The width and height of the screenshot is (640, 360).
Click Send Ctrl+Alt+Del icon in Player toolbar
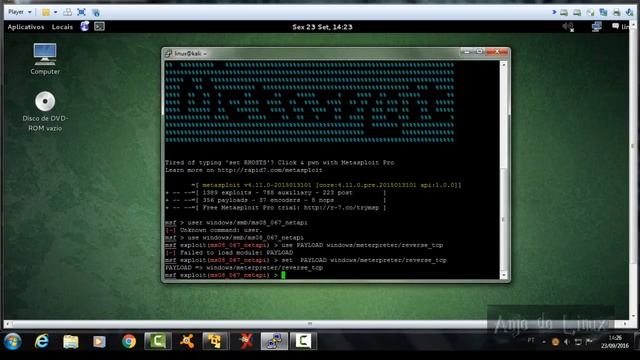(68, 12)
